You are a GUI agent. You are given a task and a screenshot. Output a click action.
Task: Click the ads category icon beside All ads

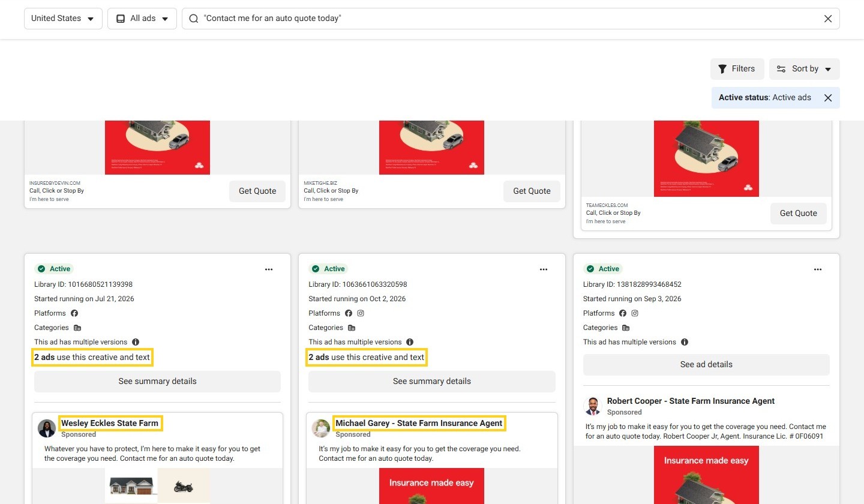[121, 19]
